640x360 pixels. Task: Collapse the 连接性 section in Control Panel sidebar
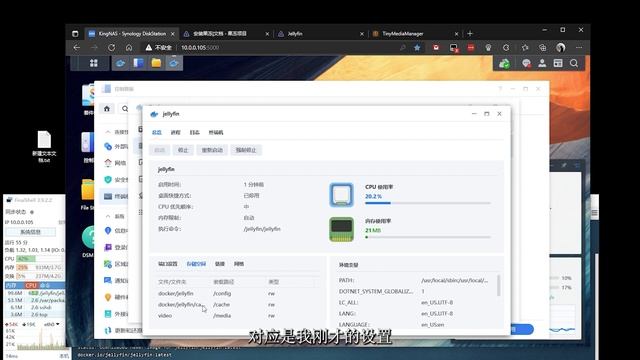point(108,132)
